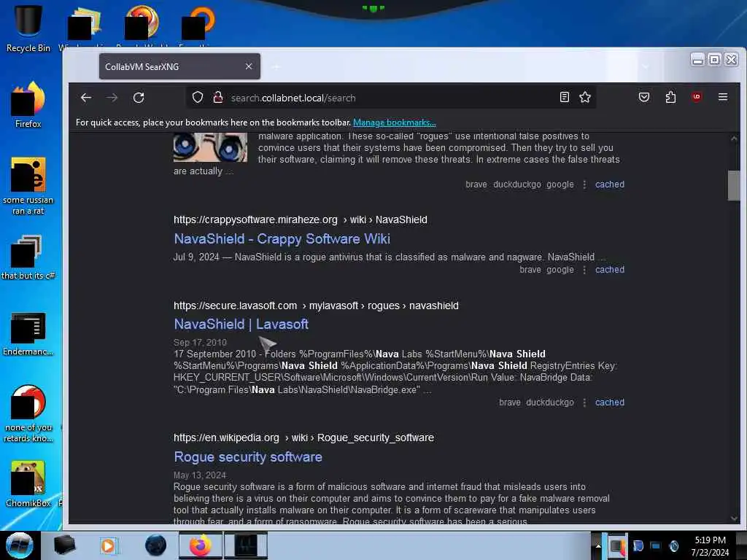Open the tracking protection shield icon
This screenshot has width=747, height=560.
(x=198, y=98)
